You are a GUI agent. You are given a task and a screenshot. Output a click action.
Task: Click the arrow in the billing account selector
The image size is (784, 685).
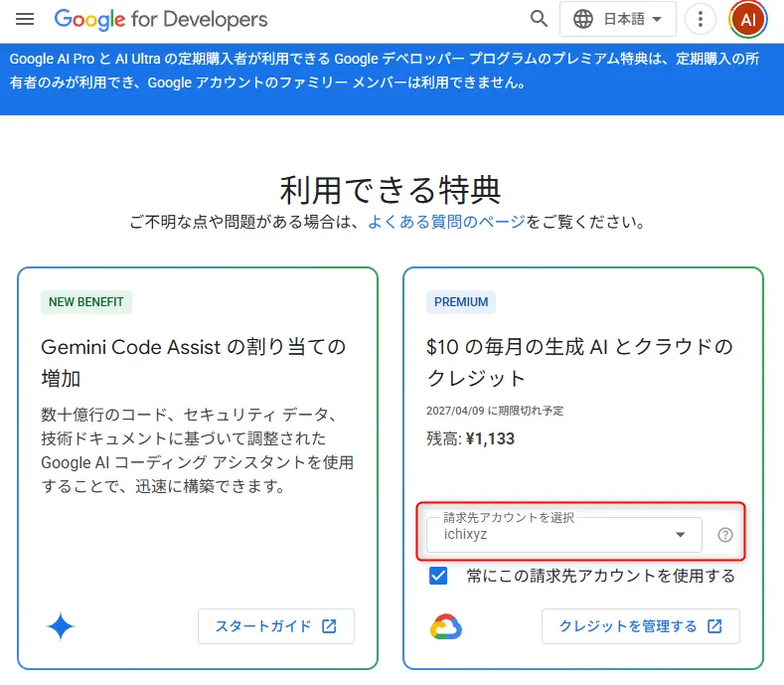[x=681, y=535]
